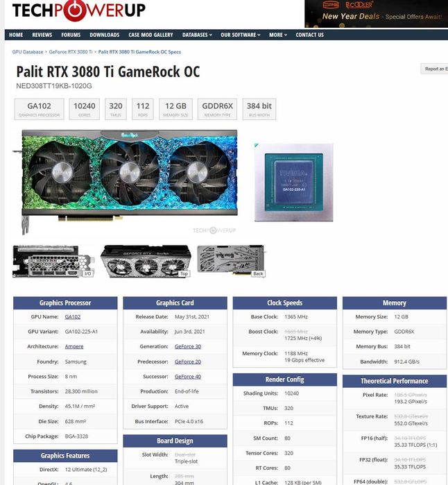This screenshot has width=448, height=485.
Task: Expand the DATABASES dropdown menu
Action: point(197,35)
